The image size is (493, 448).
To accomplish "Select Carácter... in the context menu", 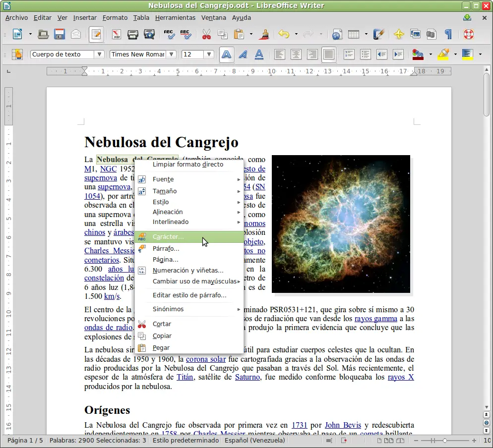I will 168,237.
